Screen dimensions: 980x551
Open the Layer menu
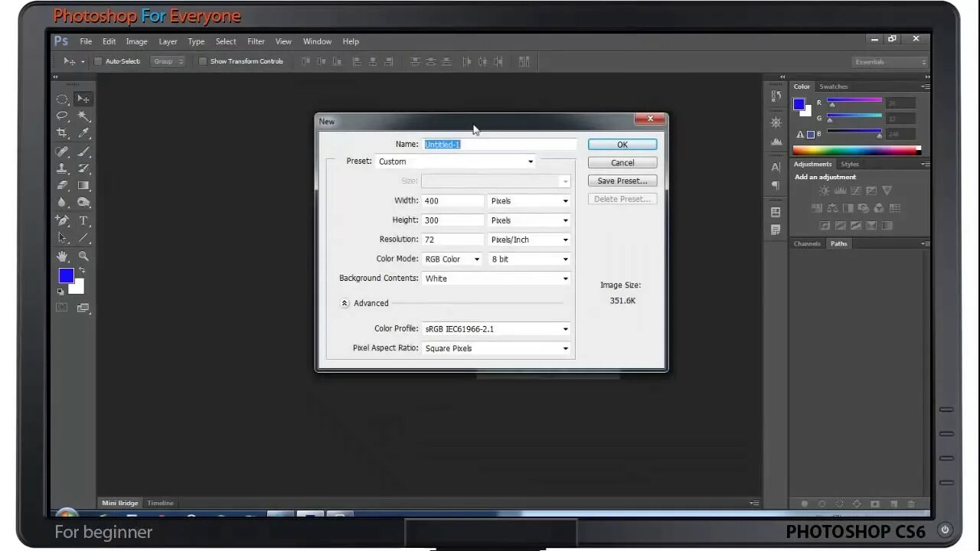pos(168,41)
